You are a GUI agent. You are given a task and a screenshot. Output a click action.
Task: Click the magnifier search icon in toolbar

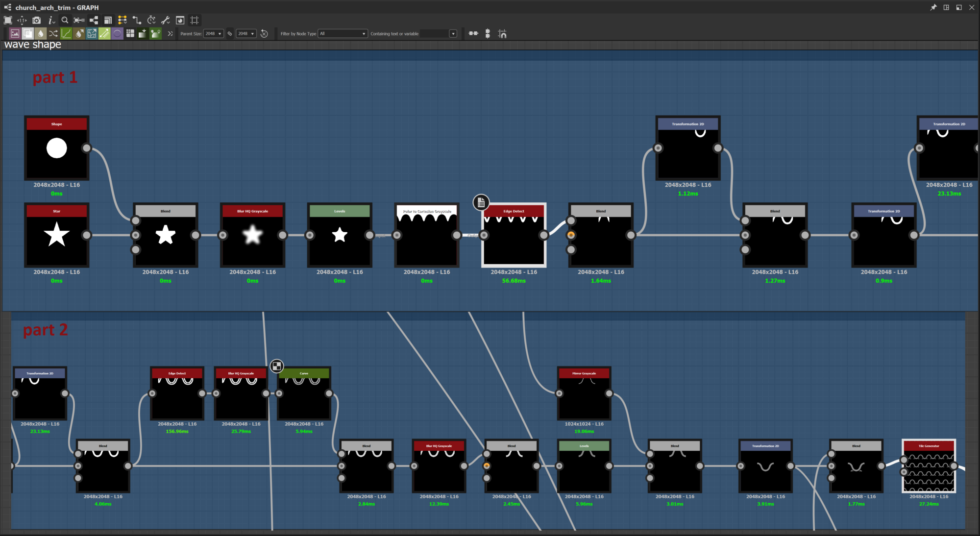(x=65, y=20)
